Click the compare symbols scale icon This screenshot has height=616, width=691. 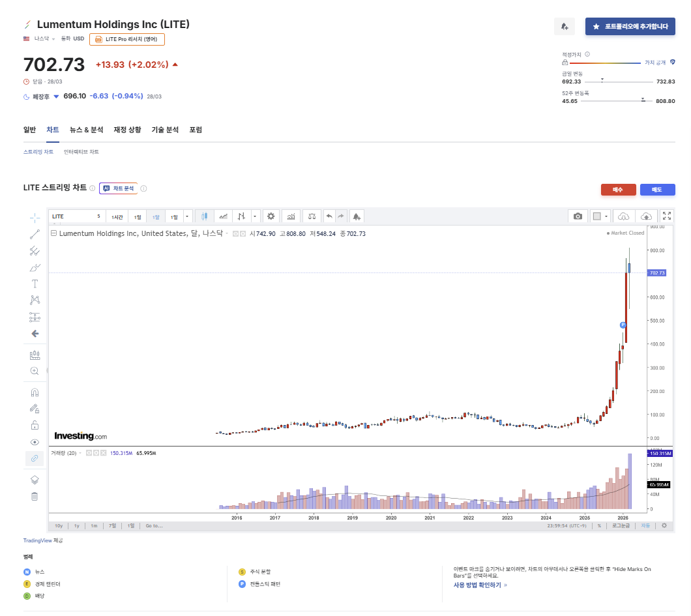pos(312,216)
